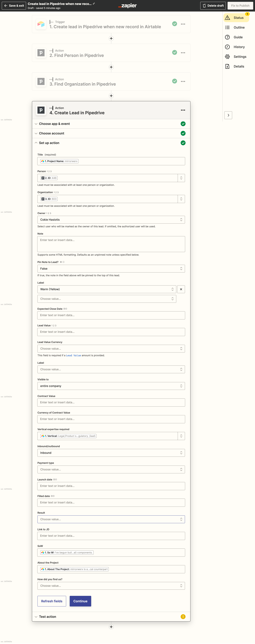Add a step after Find Organization step
The image size is (255, 644).
111,96
